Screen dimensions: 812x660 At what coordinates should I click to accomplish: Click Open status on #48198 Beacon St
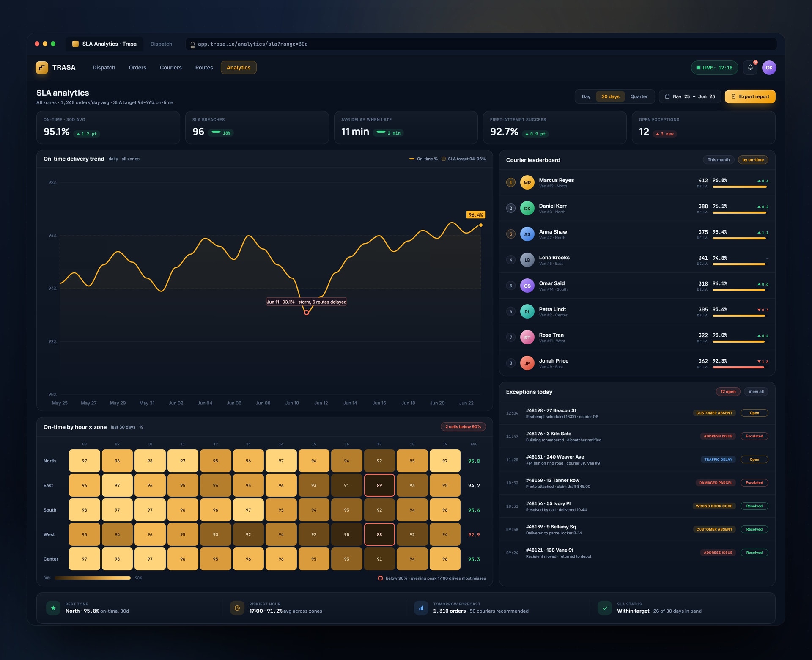[x=754, y=413]
